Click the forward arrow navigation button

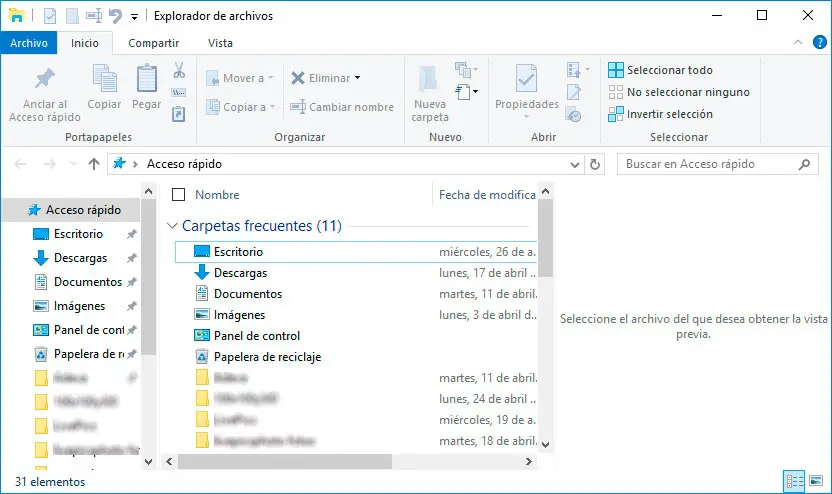(x=49, y=164)
